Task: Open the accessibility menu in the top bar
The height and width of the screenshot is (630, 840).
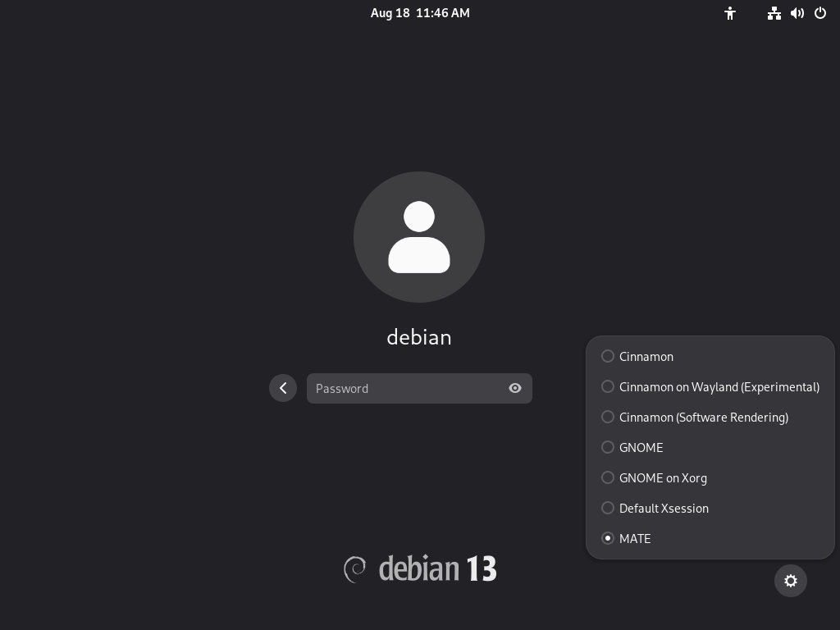Action: (730, 13)
